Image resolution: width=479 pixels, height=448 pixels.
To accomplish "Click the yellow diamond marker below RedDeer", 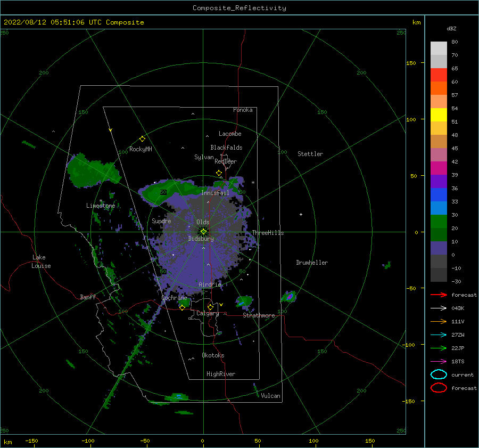I will click(x=219, y=173).
